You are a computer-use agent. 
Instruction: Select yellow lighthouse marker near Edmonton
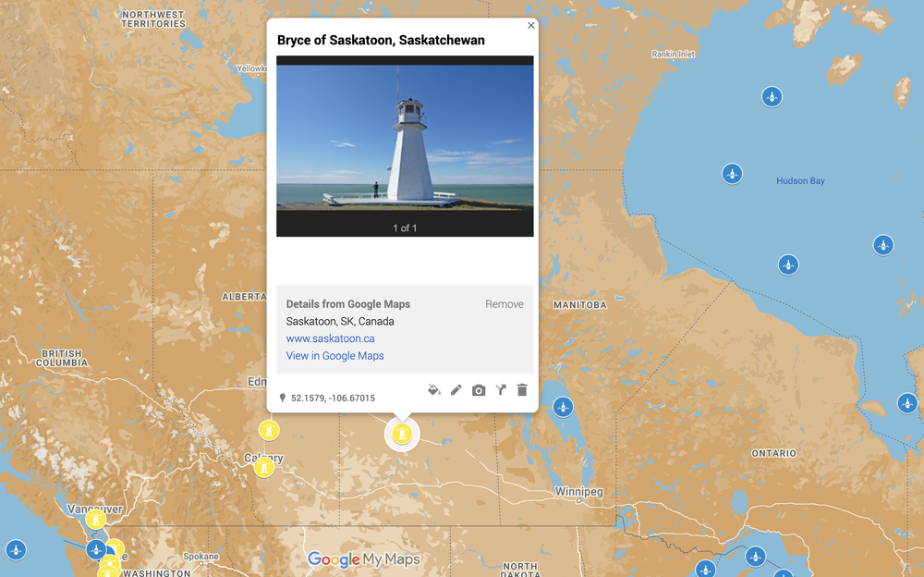click(269, 430)
